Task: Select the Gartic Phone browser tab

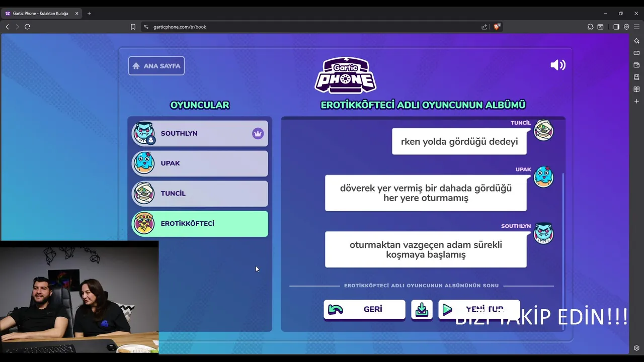Action: pos(41,14)
